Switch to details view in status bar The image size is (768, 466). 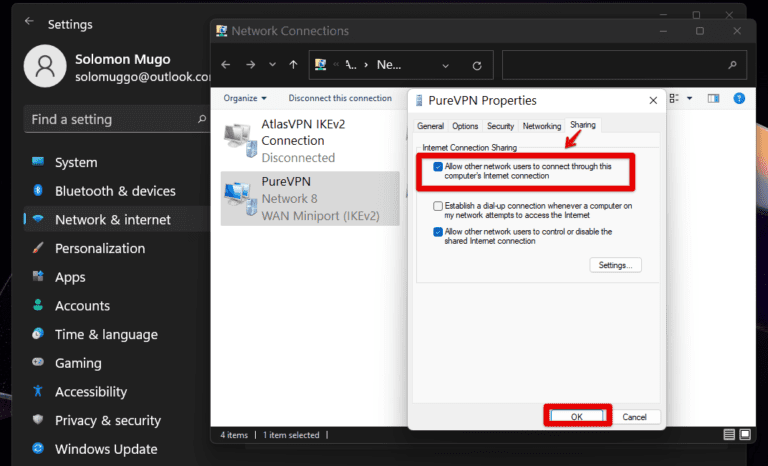(x=729, y=435)
